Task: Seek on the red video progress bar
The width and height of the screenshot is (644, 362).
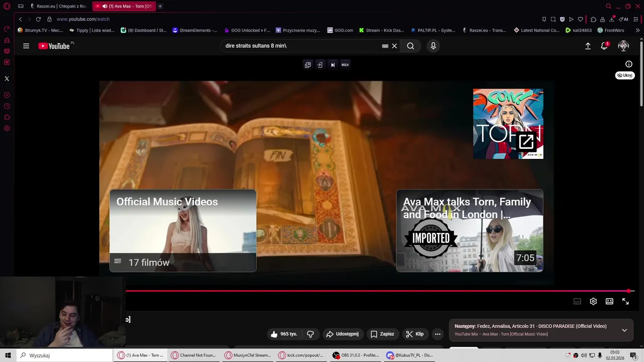Action: click(x=380, y=291)
